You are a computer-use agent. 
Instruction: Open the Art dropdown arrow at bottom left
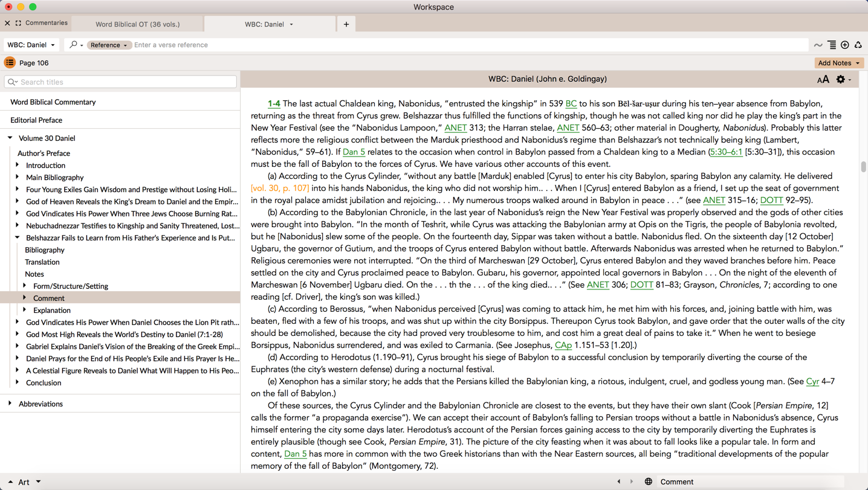38,482
